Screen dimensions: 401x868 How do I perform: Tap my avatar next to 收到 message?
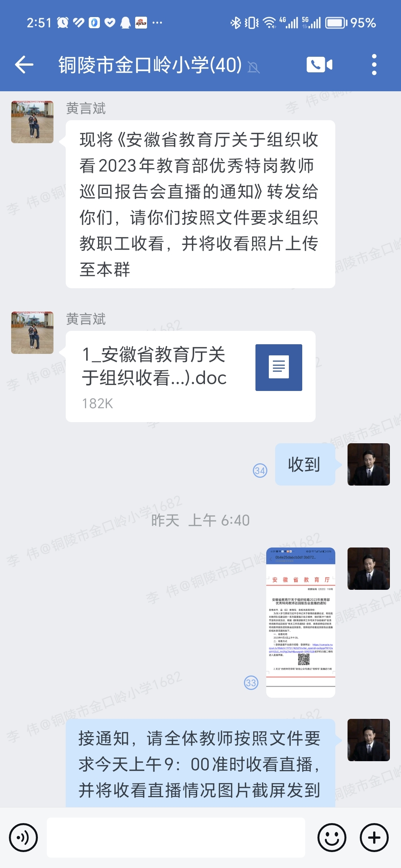click(x=369, y=464)
